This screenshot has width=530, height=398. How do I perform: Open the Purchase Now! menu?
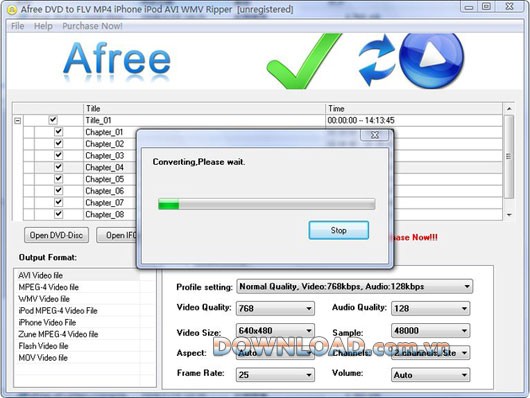click(92, 26)
